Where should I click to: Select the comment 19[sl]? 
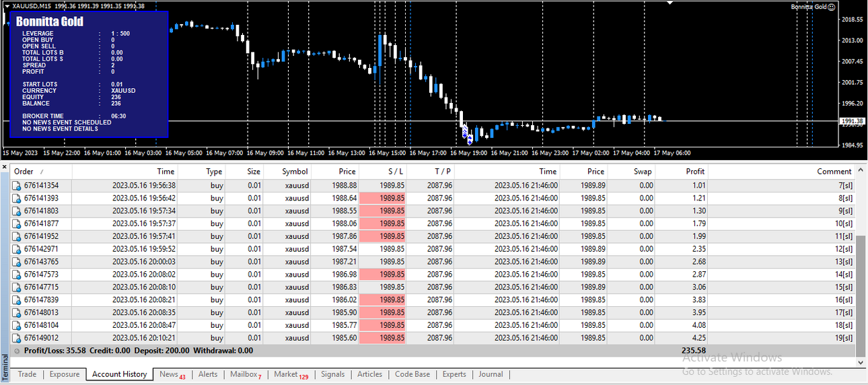tap(843, 338)
